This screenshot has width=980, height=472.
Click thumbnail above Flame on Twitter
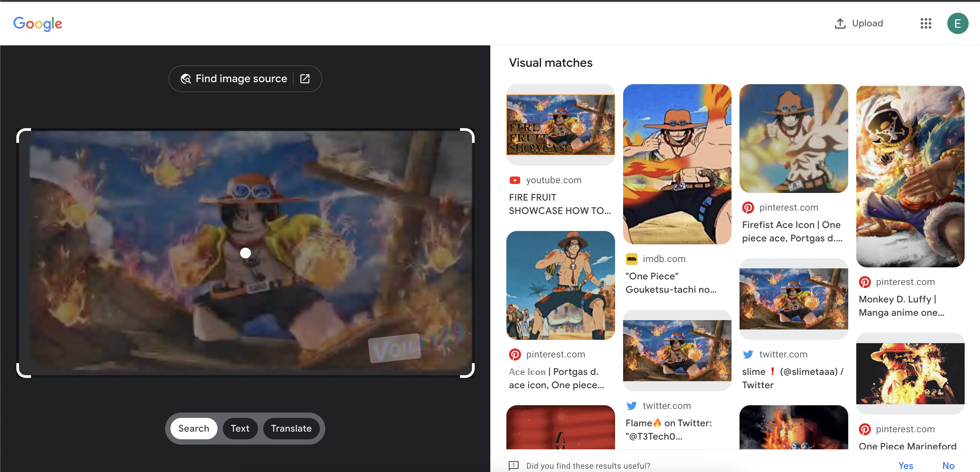(x=677, y=350)
